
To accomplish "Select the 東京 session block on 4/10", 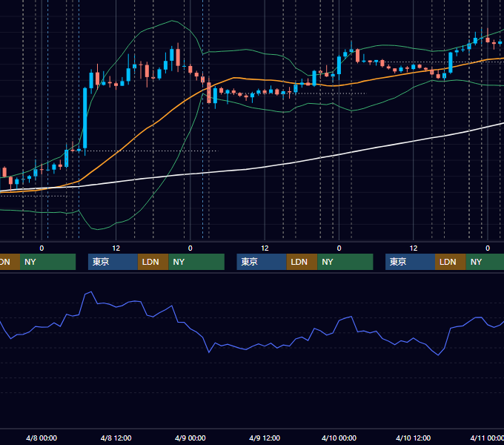I will click(x=410, y=262).
